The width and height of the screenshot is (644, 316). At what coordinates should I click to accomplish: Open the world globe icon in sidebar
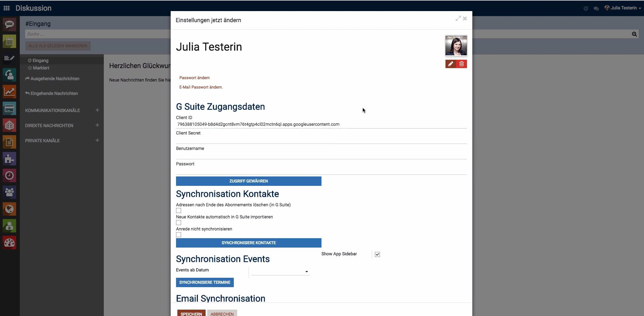click(x=9, y=209)
